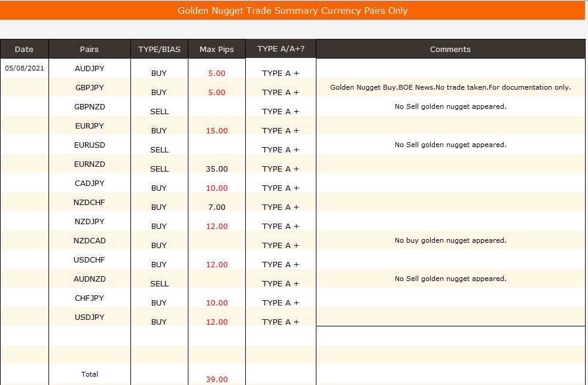588x385 pixels.
Task: Click the TYPE/BIAS column header
Action: 159,49
